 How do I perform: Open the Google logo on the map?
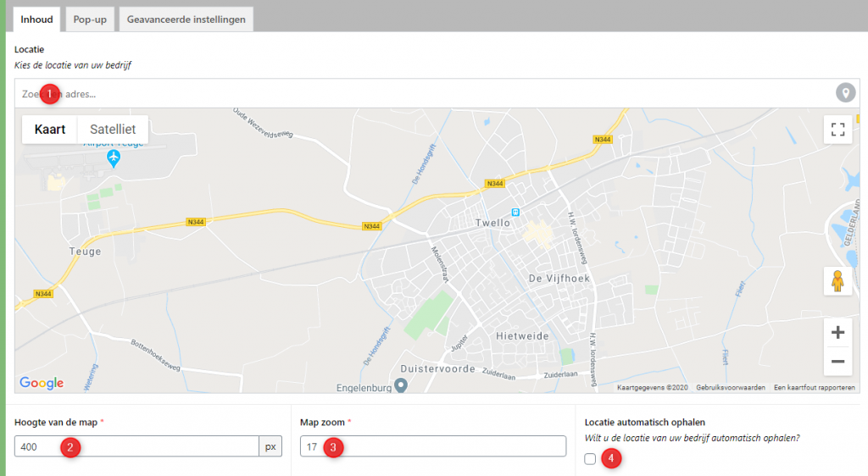pyautogui.click(x=42, y=383)
